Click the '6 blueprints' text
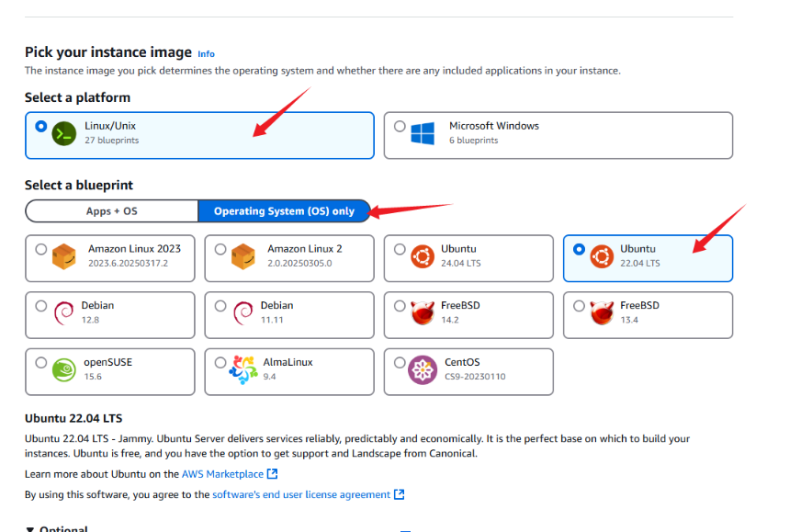Viewport: 812px width, 532px height. [473, 141]
